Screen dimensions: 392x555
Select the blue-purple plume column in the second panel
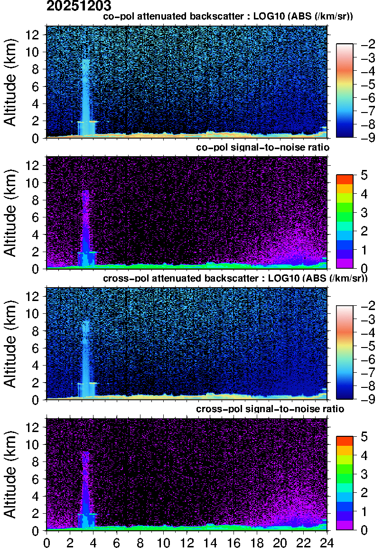point(85,223)
